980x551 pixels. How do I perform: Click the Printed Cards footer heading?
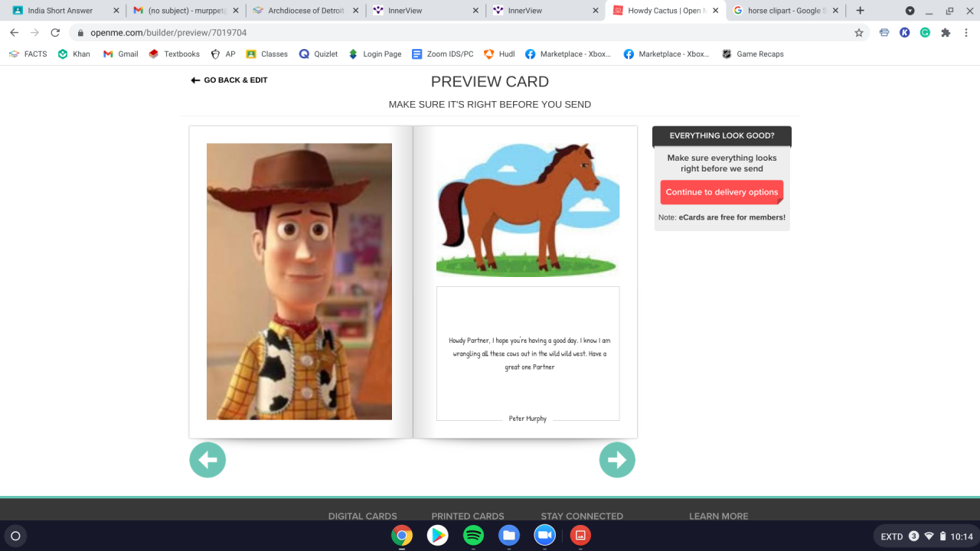tap(468, 516)
